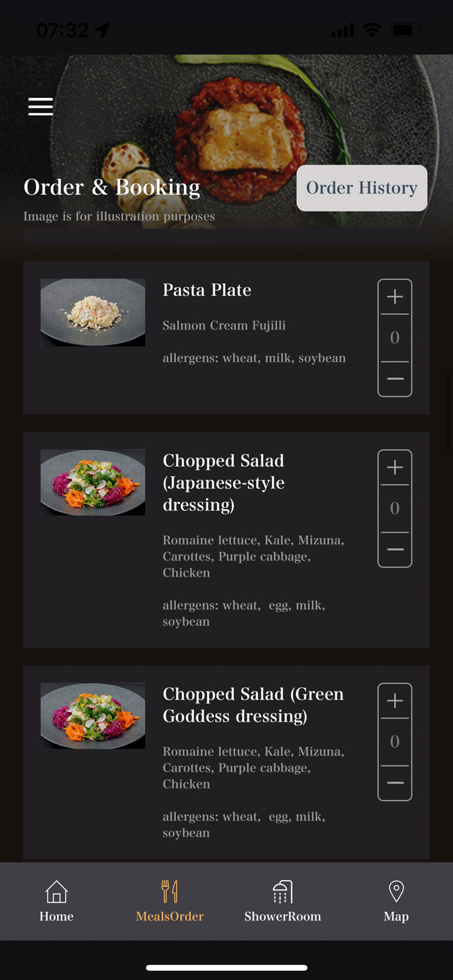Remove one Green Goddess dressing Chopped Salad
Screen dimensions: 453x980
pos(395,783)
